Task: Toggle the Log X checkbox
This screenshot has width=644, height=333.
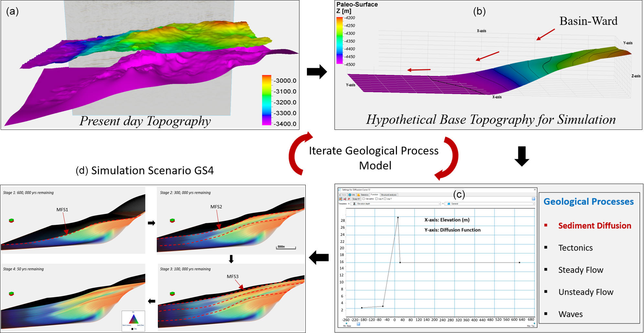Action: pyautogui.click(x=377, y=199)
